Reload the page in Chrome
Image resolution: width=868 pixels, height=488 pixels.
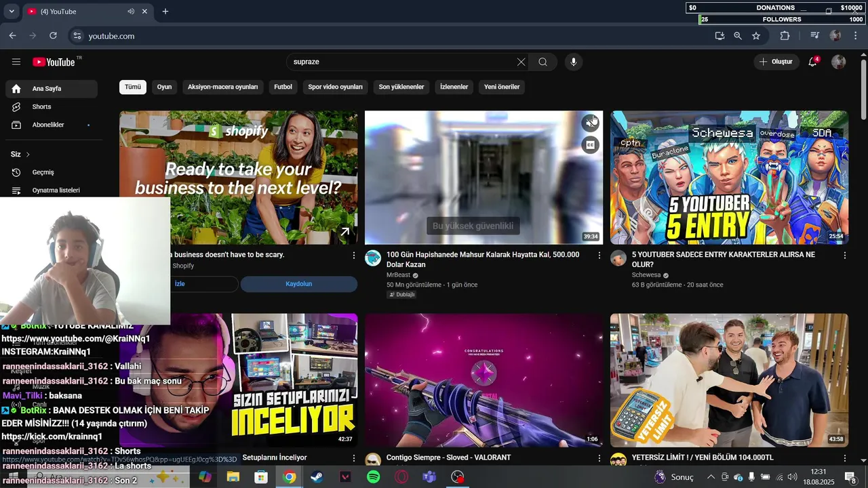(x=54, y=36)
